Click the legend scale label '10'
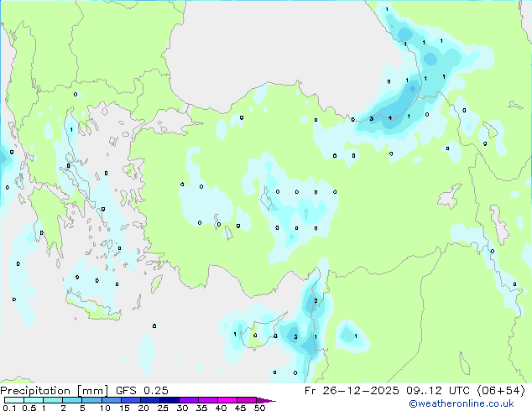 coord(105,408)
